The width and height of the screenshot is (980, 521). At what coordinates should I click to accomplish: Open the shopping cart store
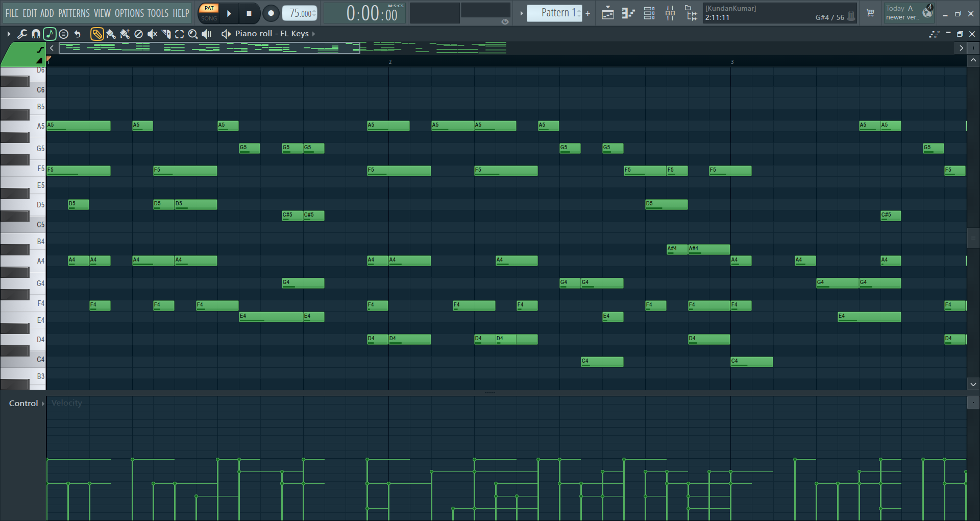click(x=870, y=13)
